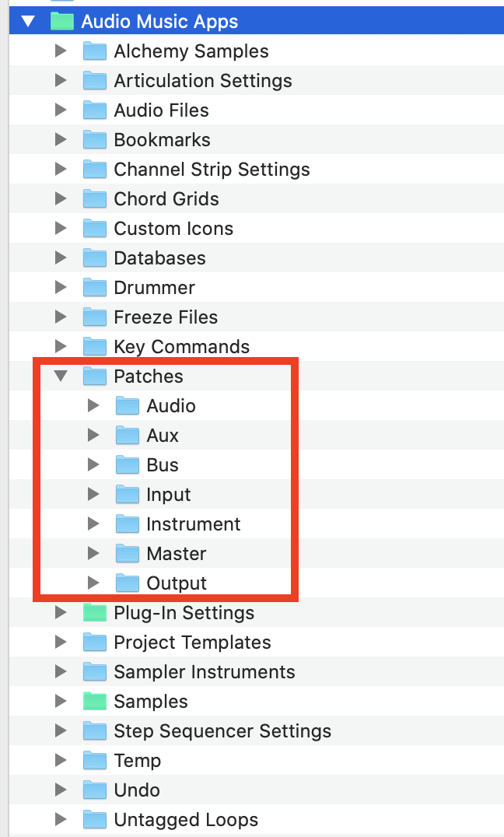The height and width of the screenshot is (837, 504).
Task: Select the Output patch folder
Action: tap(176, 583)
